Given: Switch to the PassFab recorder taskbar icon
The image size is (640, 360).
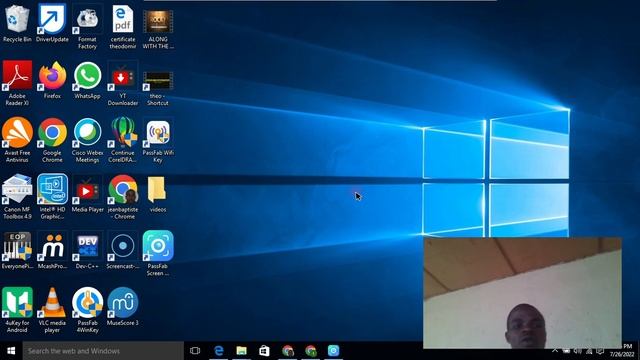Looking at the screenshot, I should [333, 351].
